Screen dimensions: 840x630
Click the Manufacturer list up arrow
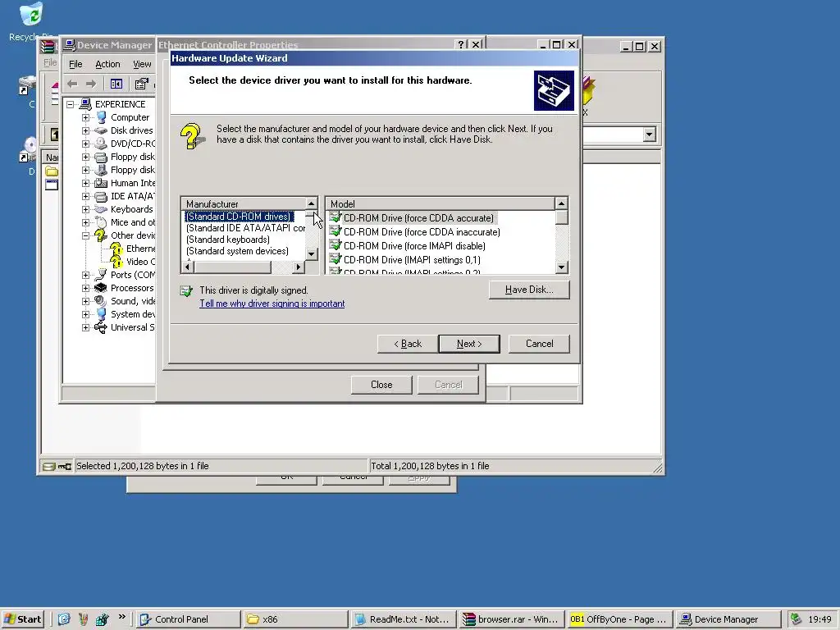[x=311, y=203]
